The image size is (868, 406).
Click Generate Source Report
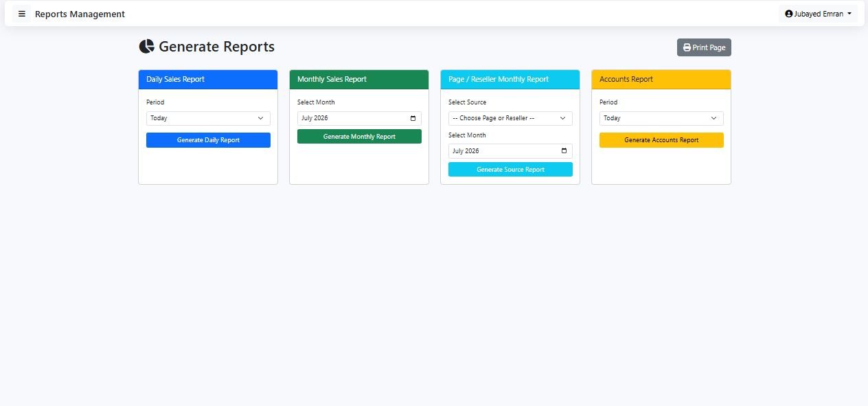click(x=510, y=170)
